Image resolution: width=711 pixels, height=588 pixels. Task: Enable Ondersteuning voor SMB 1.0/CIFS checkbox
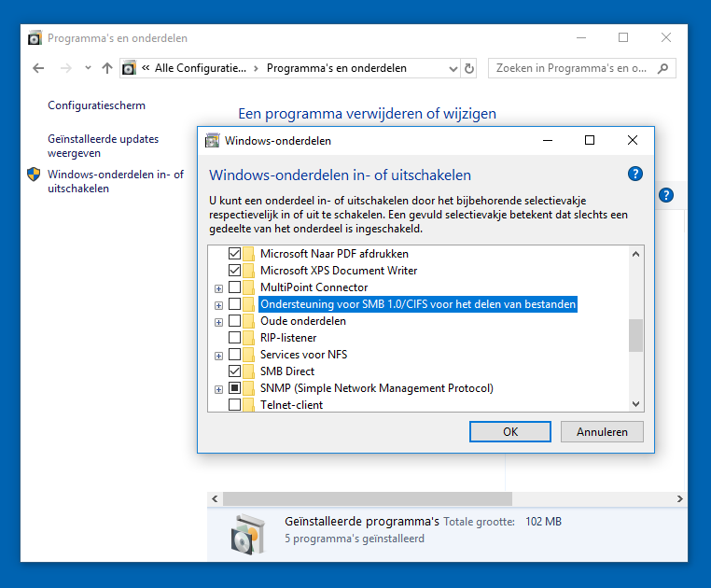[x=234, y=303]
